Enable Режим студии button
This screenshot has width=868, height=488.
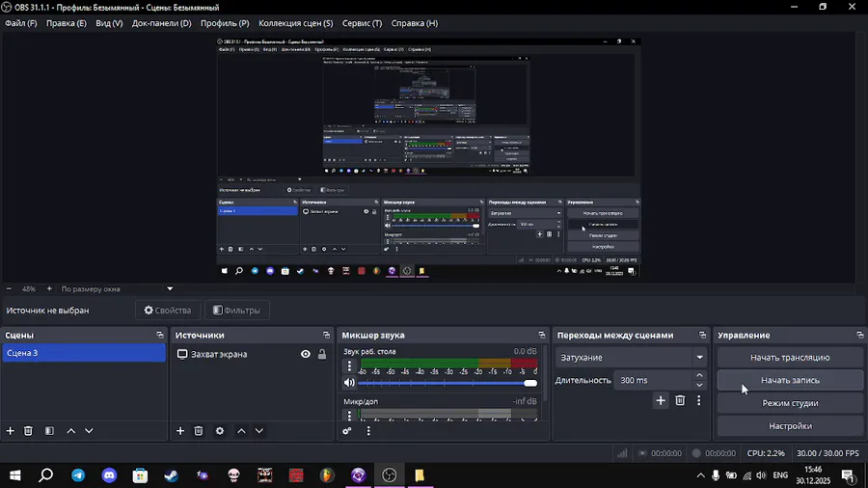790,403
